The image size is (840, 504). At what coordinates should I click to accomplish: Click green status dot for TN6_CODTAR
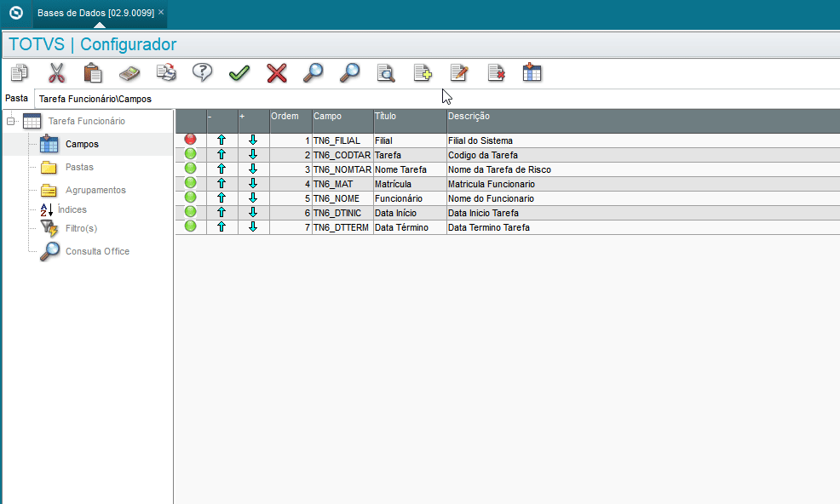coord(190,154)
